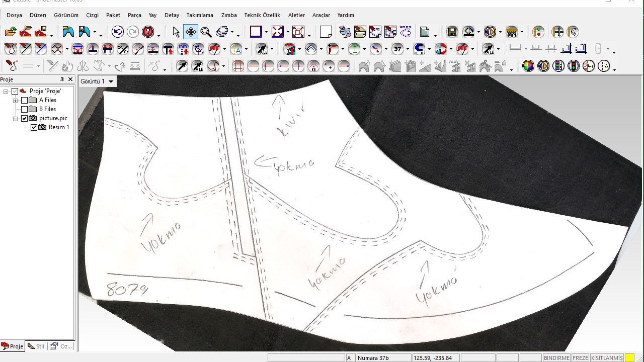Toggle FREZE mode in status bar
The image size is (644, 362).
pos(580,358)
